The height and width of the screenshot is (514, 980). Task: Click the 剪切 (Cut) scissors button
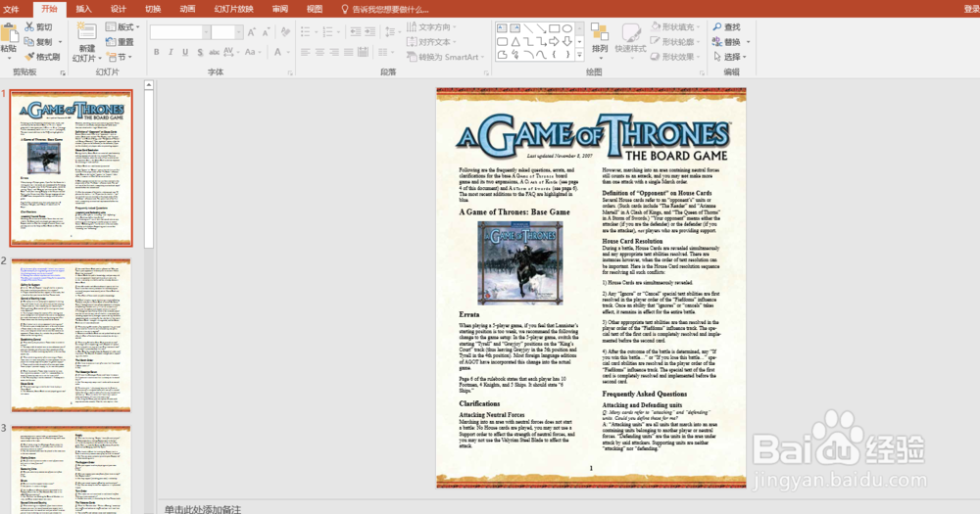(39, 26)
